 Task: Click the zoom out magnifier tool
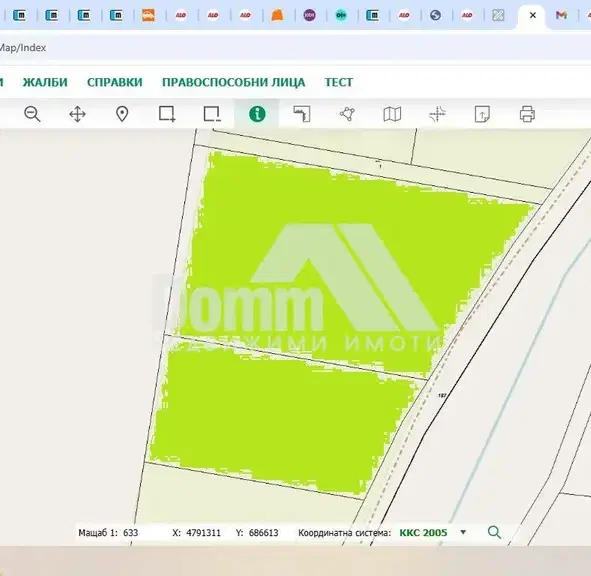tap(32, 114)
